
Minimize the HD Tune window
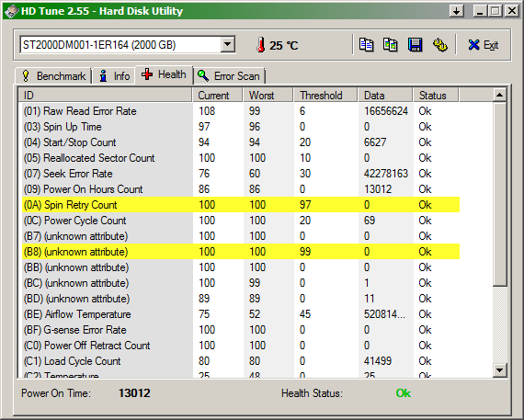(x=480, y=11)
